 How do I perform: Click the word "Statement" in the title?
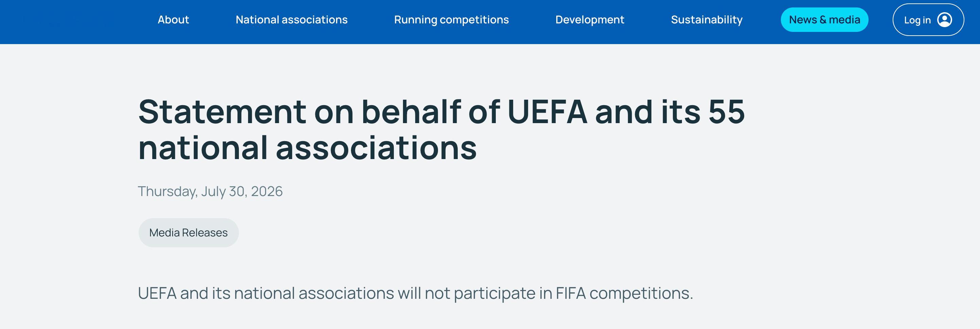tap(222, 112)
